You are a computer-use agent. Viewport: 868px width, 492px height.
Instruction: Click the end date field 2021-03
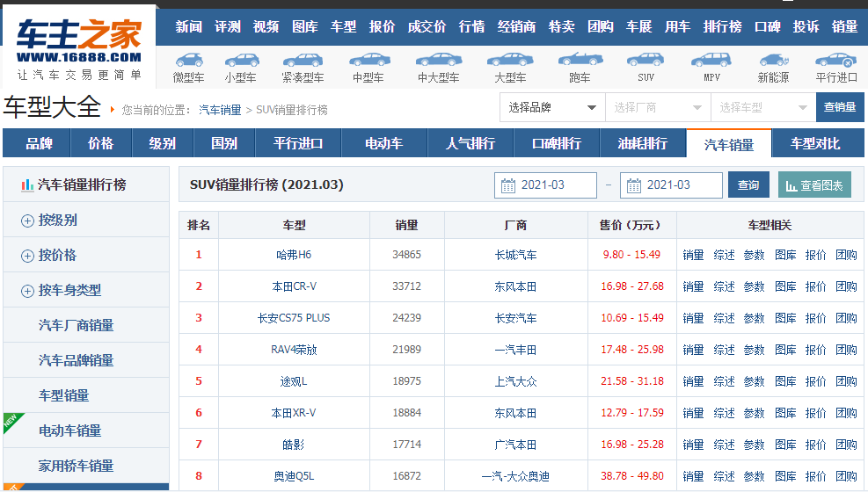pos(671,185)
